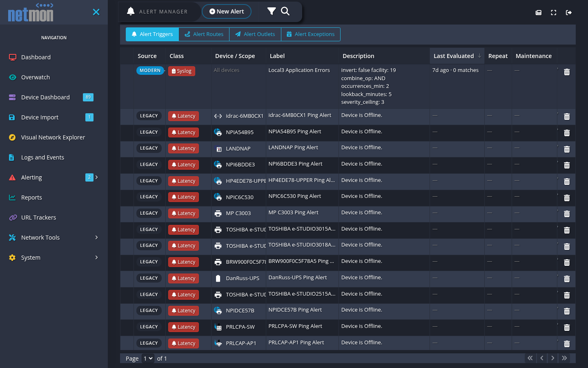This screenshot has width=588, height=368.
Task: Click the news/document icon in top right
Action: 539,13
